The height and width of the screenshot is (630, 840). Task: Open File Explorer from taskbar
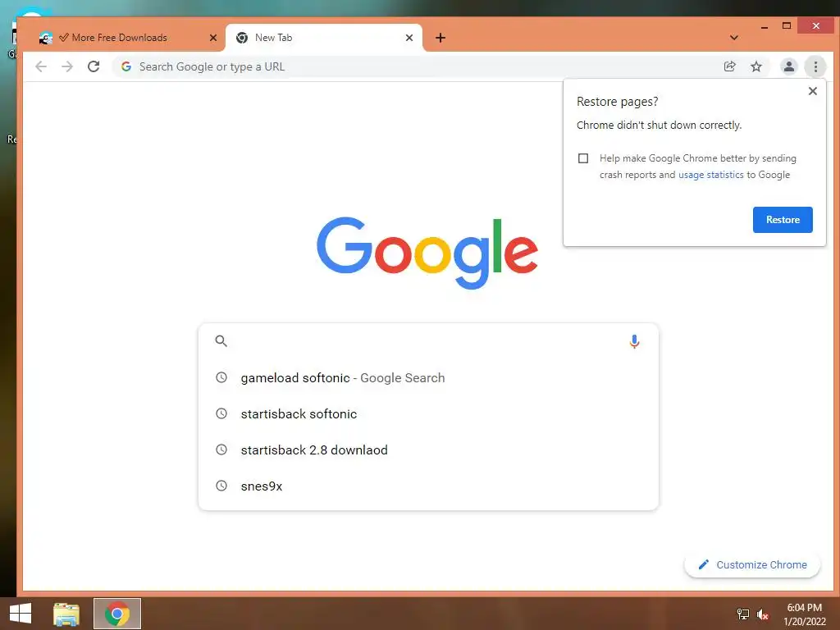click(66, 614)
